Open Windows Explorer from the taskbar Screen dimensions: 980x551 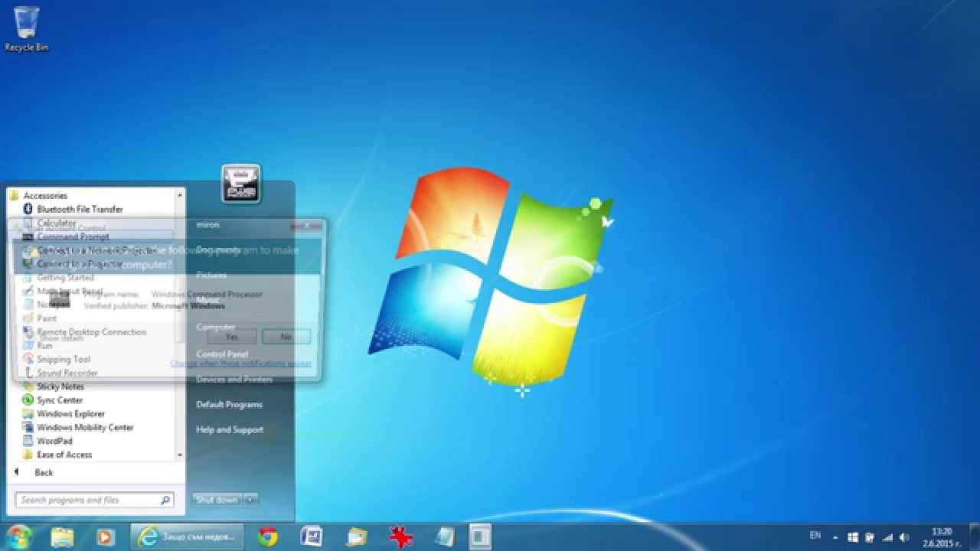(61, 536)
